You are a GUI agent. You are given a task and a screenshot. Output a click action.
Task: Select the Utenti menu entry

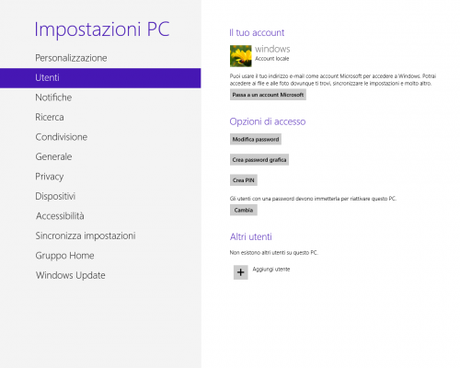pyautogui.click(x=100, y=78)
